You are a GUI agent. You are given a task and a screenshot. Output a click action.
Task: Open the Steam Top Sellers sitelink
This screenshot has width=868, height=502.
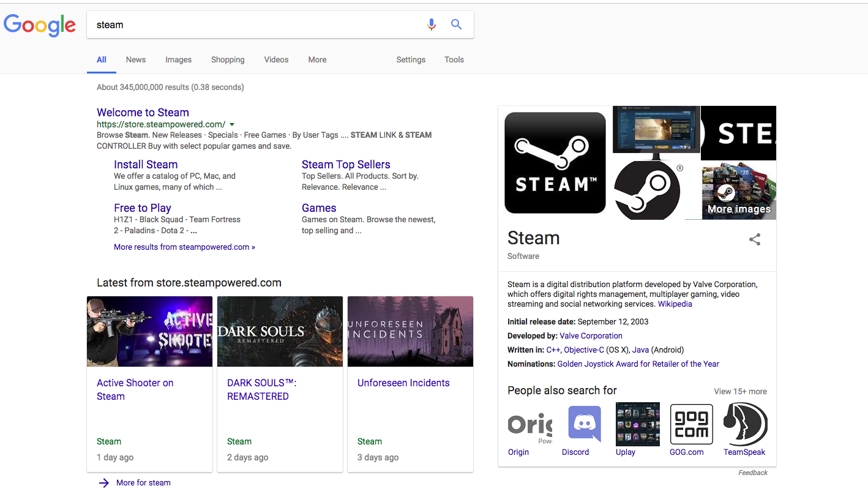coord(346,165)
